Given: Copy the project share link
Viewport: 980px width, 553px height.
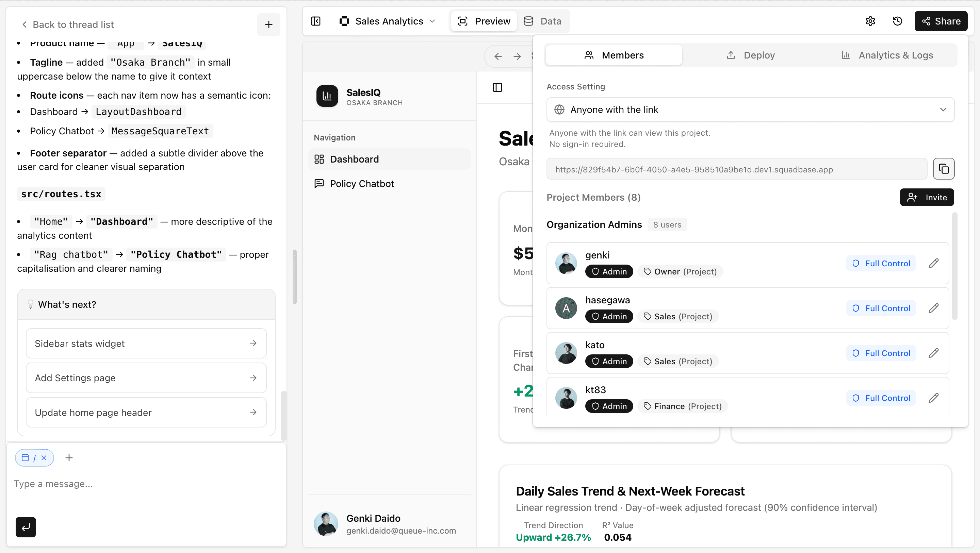Looking at the screenshot, I should click(943, 169).
